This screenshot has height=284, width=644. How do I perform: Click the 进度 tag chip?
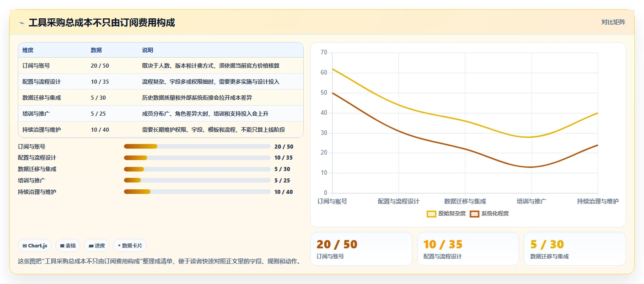[97, 246]
